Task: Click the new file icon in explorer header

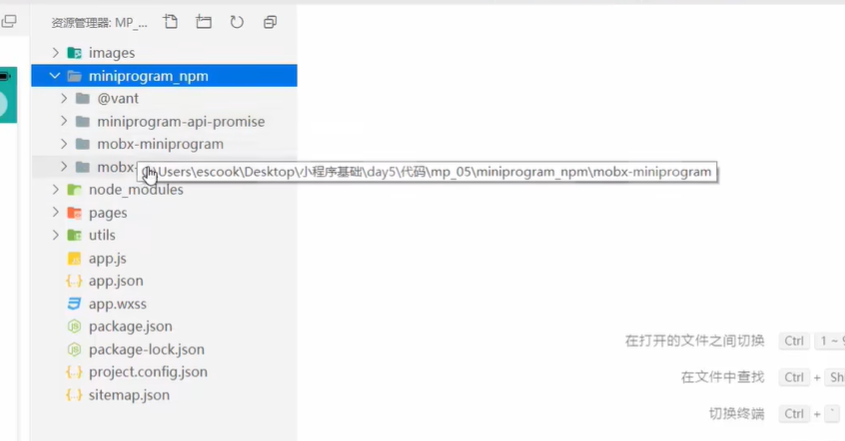Action: [170, 22]
